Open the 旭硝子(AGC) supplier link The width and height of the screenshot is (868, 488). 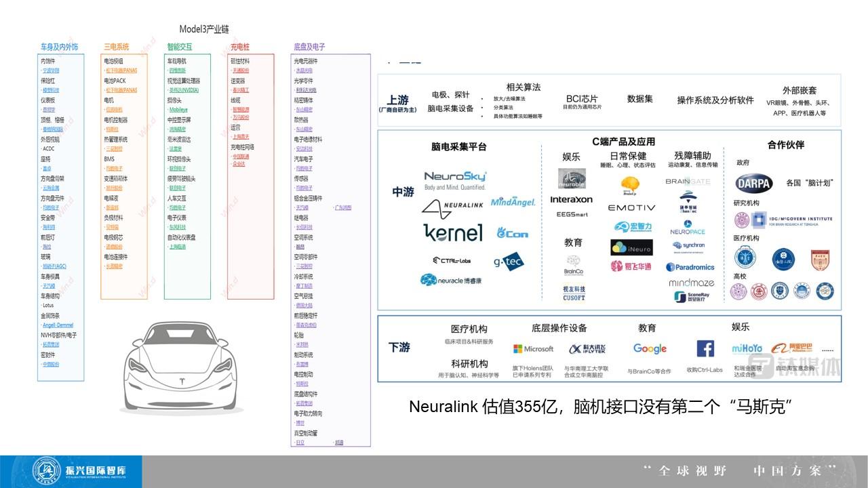tap(54, 266)
